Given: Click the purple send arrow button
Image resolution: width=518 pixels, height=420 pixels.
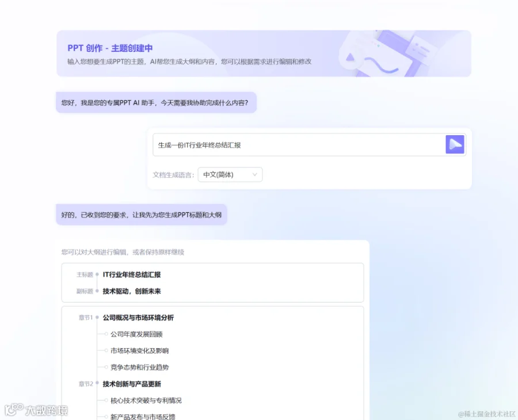Looking at the screenshot, I should (x=455, y=144).
